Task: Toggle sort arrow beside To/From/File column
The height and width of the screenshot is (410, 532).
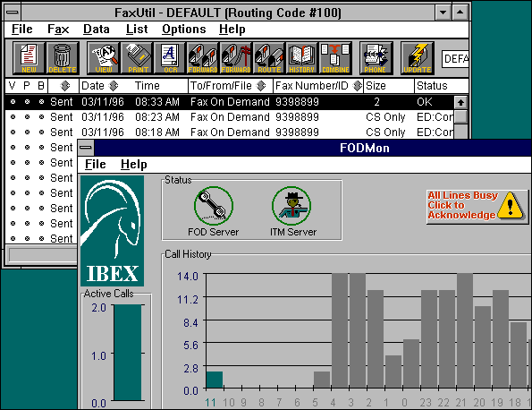Action: point(261,86)
